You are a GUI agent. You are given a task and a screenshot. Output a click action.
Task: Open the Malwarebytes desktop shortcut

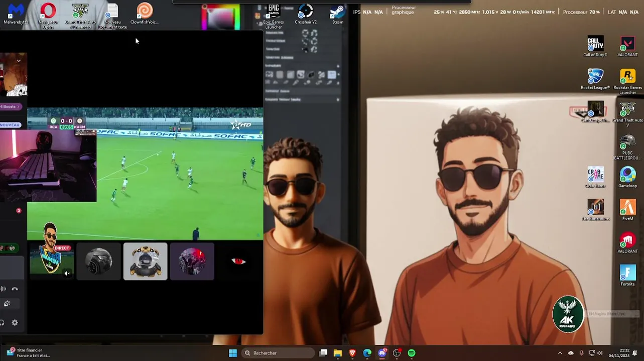(x=16, y=14)
